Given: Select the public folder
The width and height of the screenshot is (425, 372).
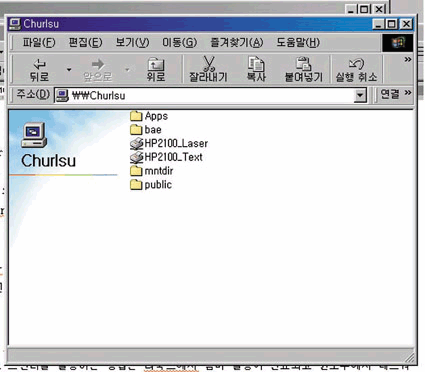Looking at the screenshot, I should click(151, 185).
